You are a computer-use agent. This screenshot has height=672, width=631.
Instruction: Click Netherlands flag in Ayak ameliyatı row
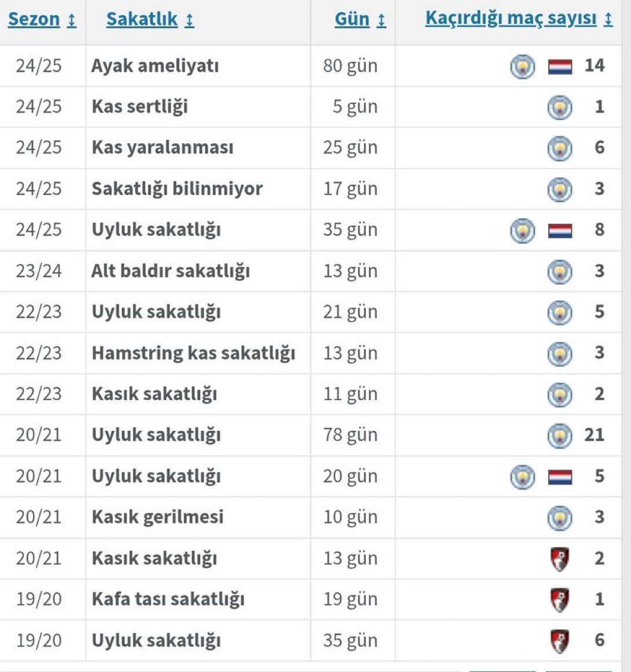560,67
